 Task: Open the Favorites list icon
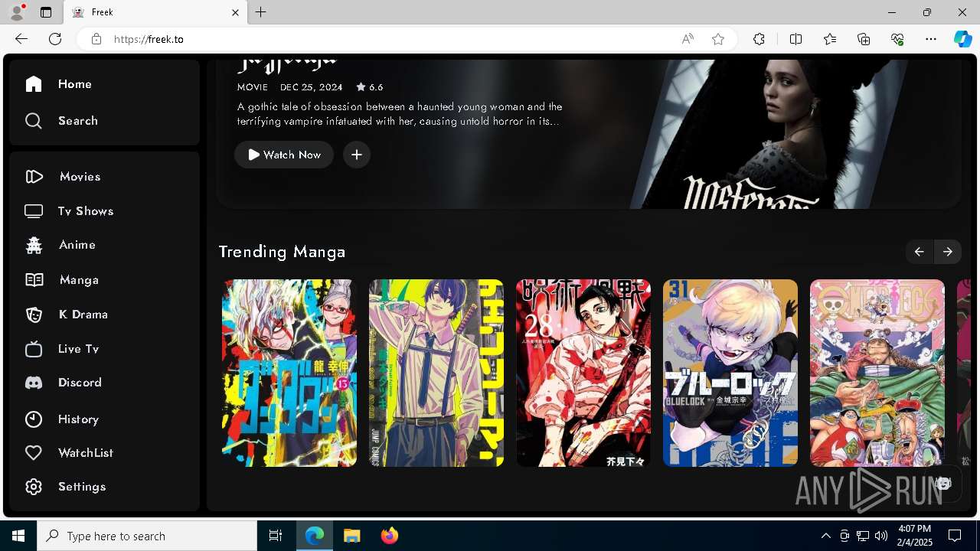click(830, 39)
